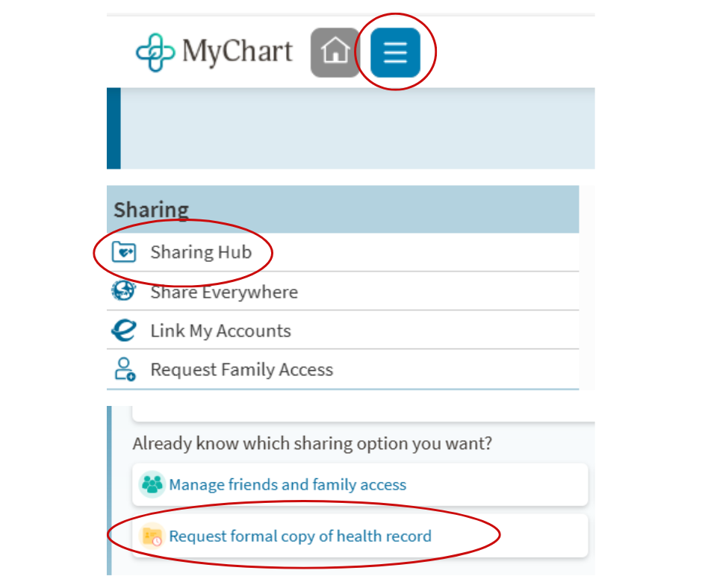This screenshot has width=702, height=588.
Task: Click the light blue banner area
Action: pos(357,128)
